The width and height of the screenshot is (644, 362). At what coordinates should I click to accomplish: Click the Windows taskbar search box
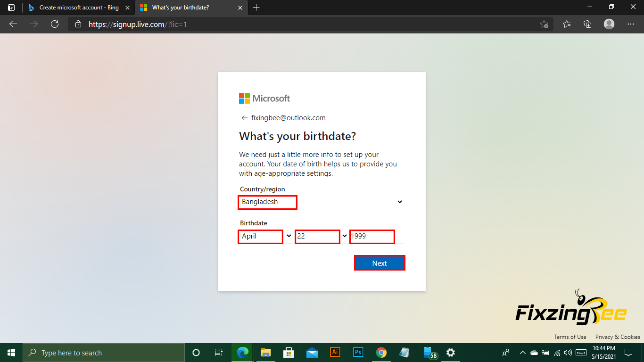click(104, 353)
